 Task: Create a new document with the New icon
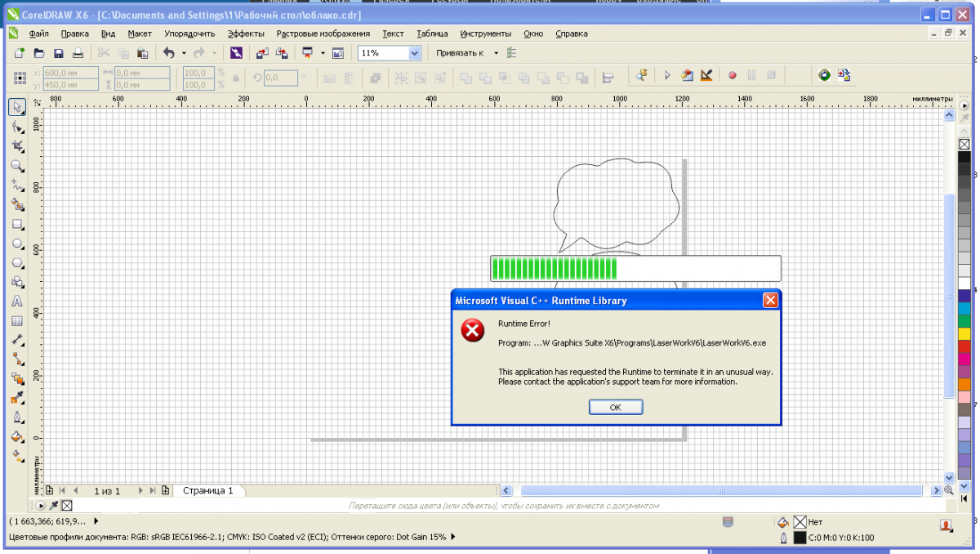(19, 53)
